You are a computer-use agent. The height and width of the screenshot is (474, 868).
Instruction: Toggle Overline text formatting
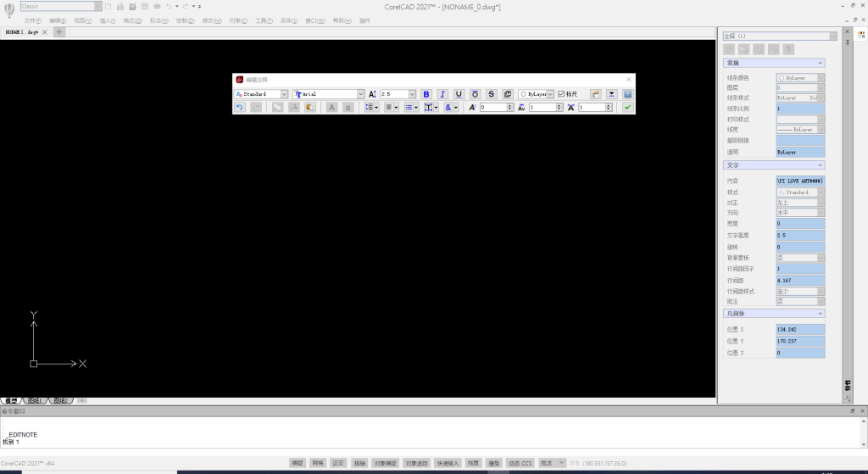tap(475, 94)
